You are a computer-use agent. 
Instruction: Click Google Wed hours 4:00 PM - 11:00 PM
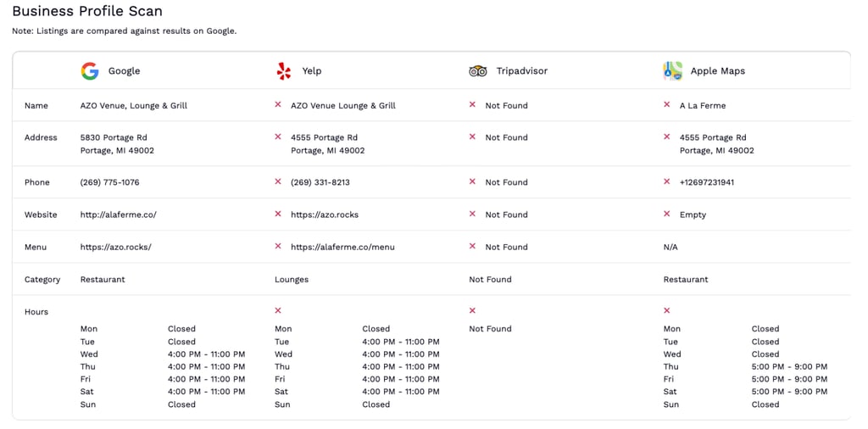coord(207,354)
